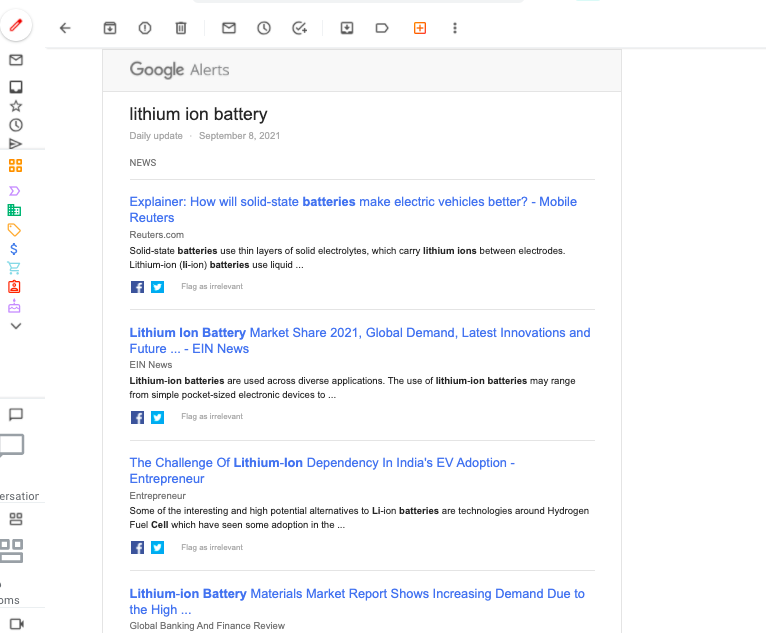This screenshot has height=633, width=766.
Task: Click the purple arrow label in the sidebar
Action: pos(15,191)
